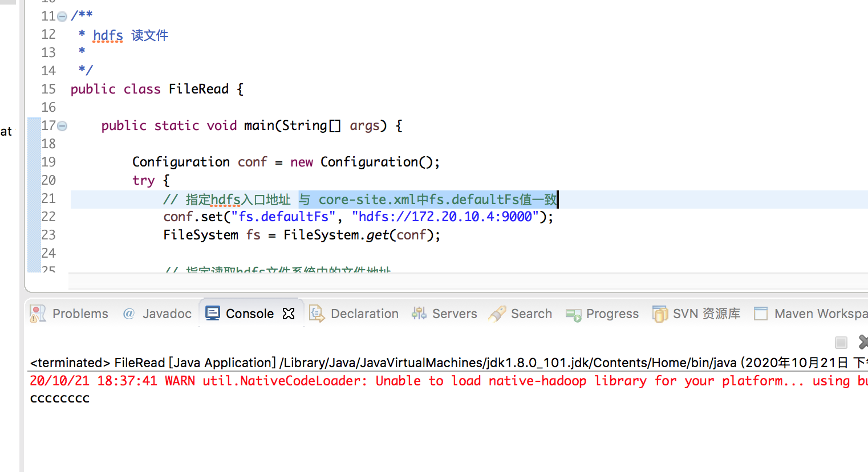Click the Servers tab icon
Screen dimensions: 868x472
click(x=419, y=314)
